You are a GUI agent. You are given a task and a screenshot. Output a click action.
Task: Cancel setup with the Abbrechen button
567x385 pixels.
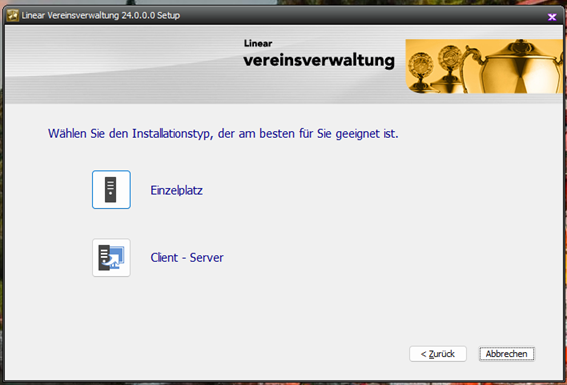(506, 354)
